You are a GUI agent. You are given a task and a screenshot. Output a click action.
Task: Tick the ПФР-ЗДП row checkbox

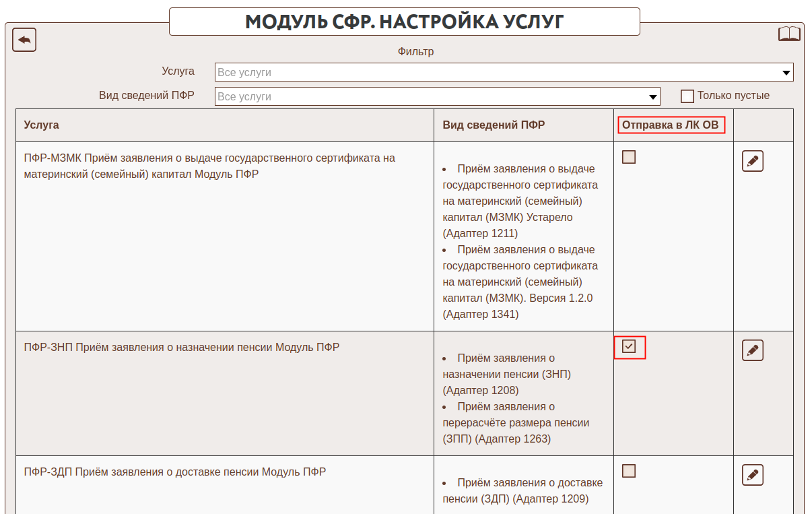coord(629,471)
